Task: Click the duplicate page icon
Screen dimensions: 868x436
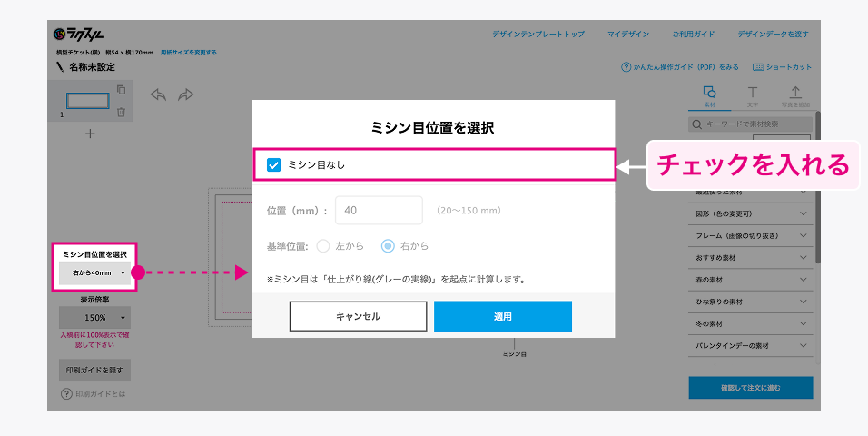Action: 121,89
